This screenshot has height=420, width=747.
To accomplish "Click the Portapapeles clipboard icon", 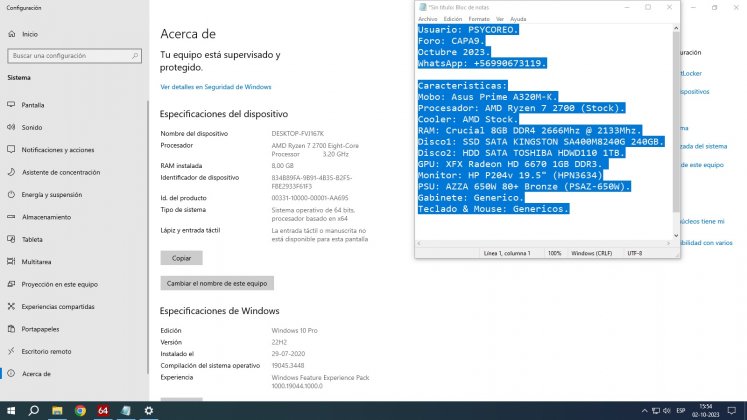I will (11, 329).
